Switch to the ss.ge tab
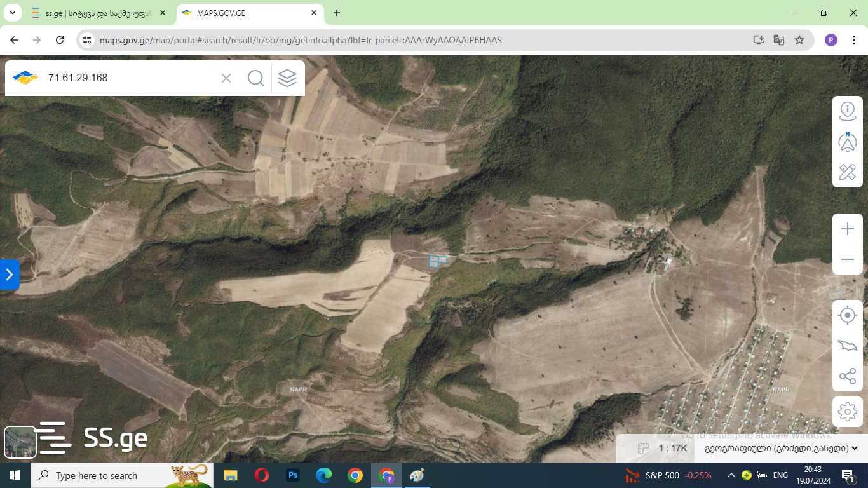The height and width of the screenshot is (488, 868). [95, 13]
